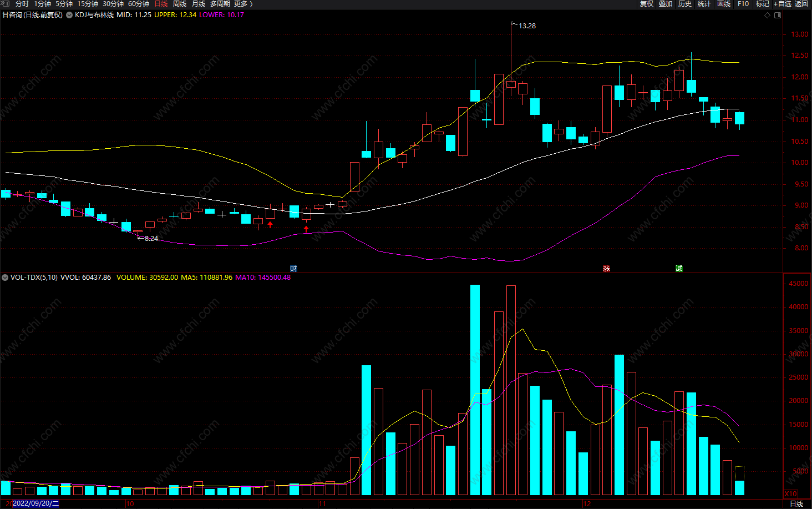This screenshot has width=812, height=509.
Task: Click the UPPER: 12.34 value label
Action: click(x=175, y=15)
